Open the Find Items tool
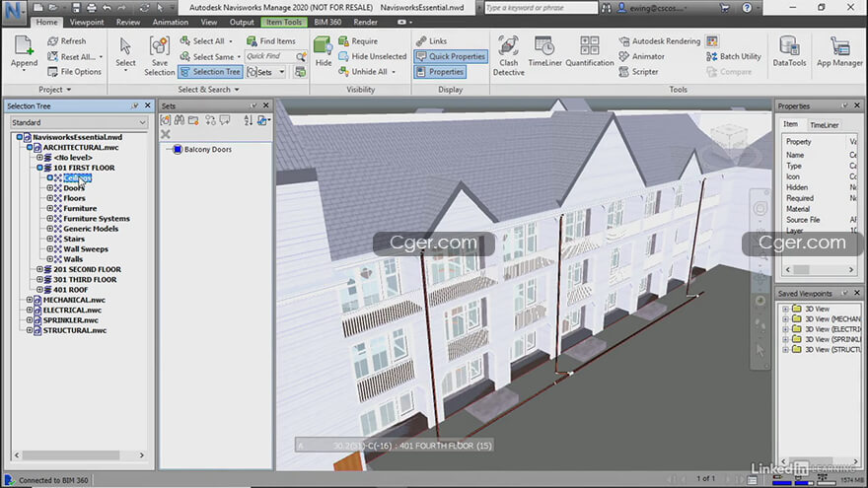The image size is (868, 488). pyautogui.click(x=271, y=41)
